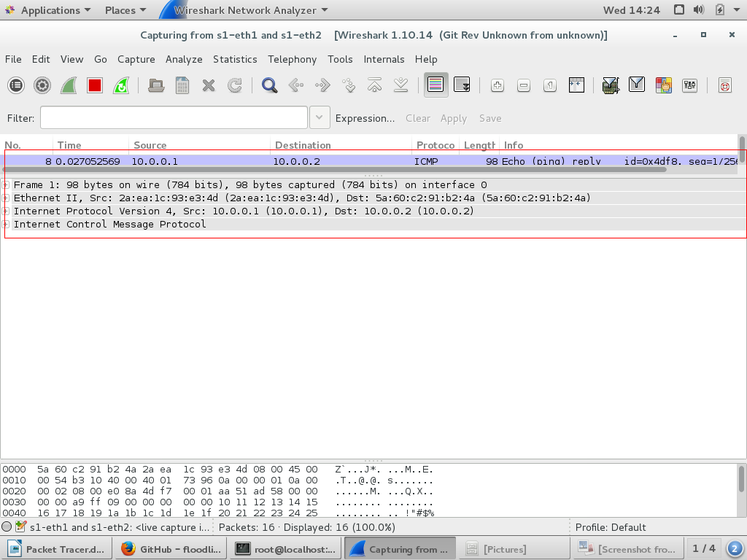Open capture options toolbar icon
The height and width of the screenshot is (560, 747).
click(x=42, y=85)
